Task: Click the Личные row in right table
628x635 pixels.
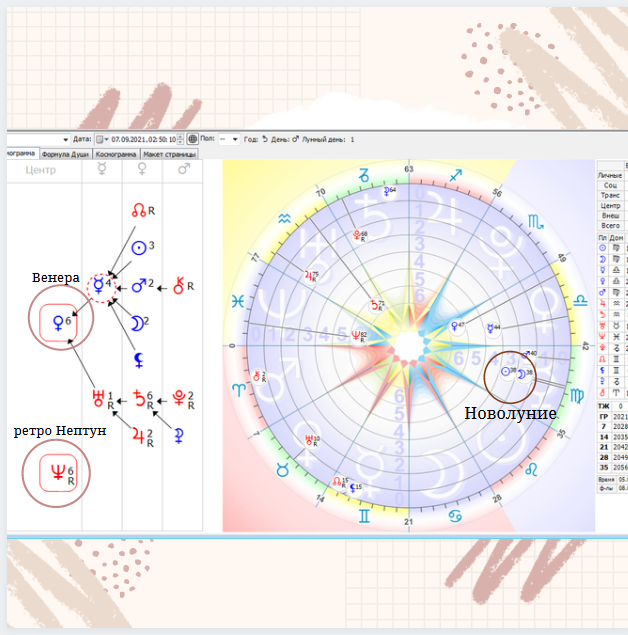Action: (x=612, y=175)
